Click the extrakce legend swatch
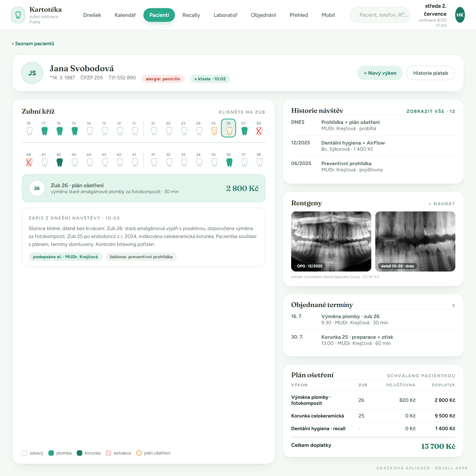This screenshot has height=476, width=476. point(108,453)
